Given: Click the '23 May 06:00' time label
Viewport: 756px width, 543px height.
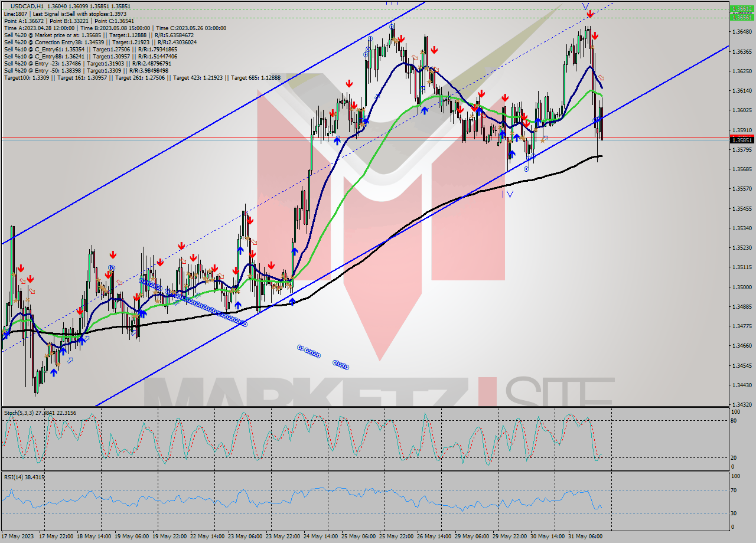Looking at the screenshot, I should (245, 536).
